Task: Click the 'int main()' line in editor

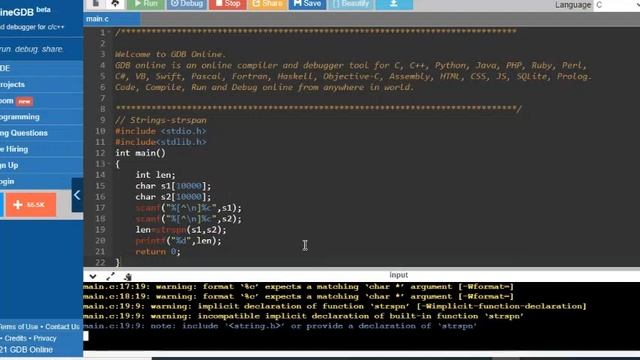Action: point(140,153)
